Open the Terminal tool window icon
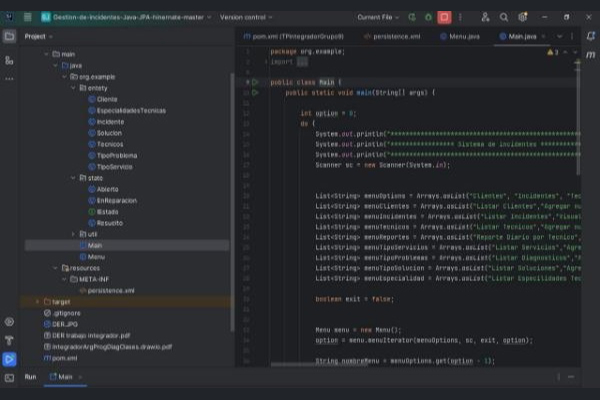The width and height of the screenshot is (600, 400). [9, 378]
